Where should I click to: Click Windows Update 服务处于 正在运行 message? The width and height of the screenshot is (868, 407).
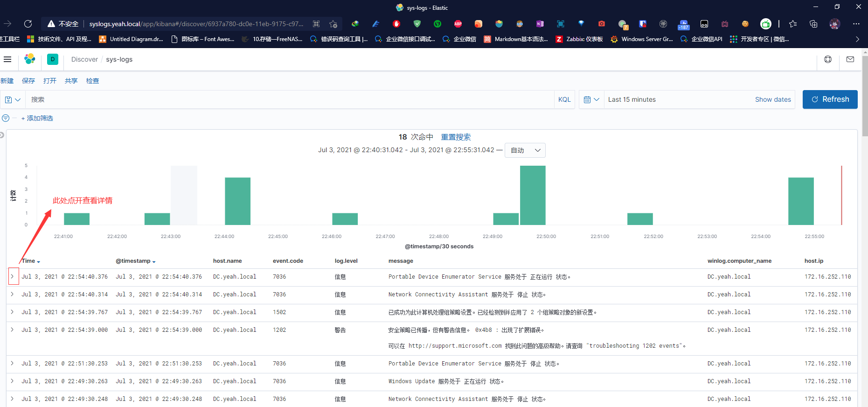446,381
